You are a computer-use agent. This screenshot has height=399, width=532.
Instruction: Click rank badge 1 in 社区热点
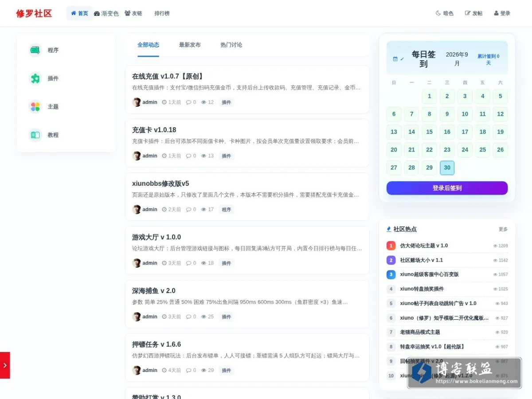(x=391, y=246)
